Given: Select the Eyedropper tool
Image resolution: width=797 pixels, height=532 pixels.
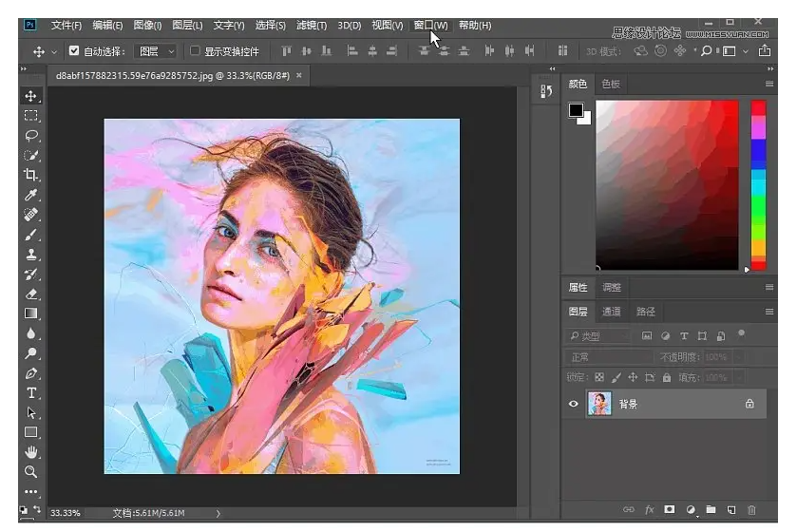Looking at the screenshot, I should [31, 195].
